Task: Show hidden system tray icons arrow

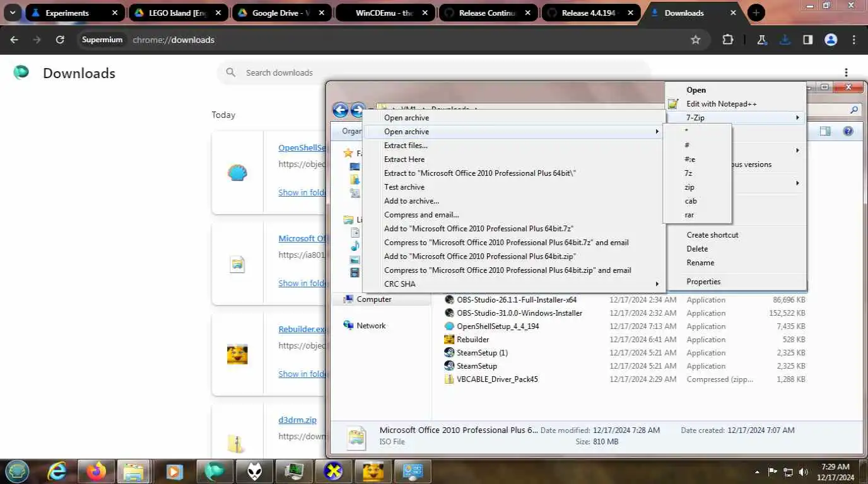Action: point(757,472)
